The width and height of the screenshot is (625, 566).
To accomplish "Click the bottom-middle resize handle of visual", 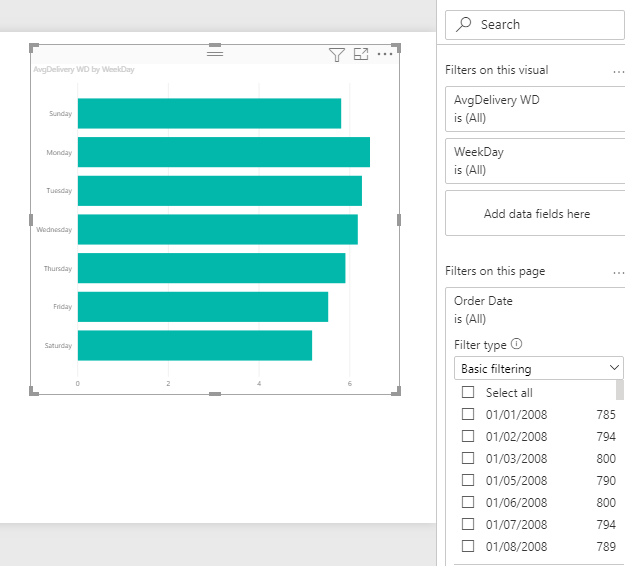I will pos(215,394).
